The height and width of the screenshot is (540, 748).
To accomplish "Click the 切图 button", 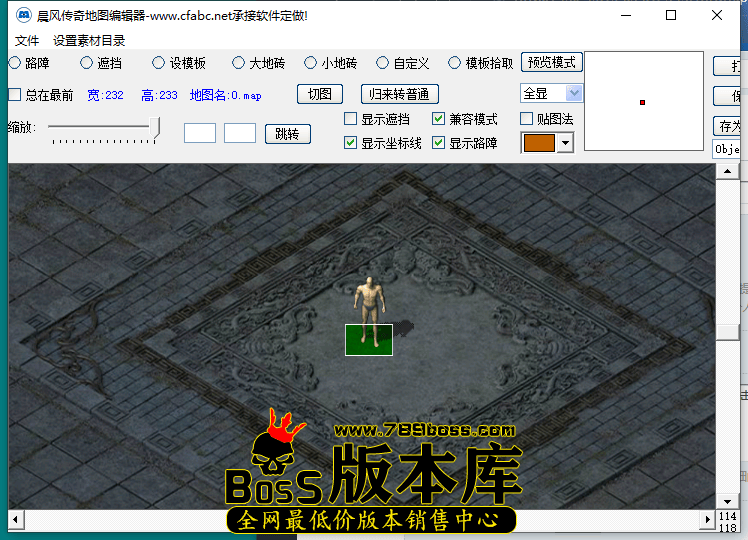I will (x=320, y=94).
